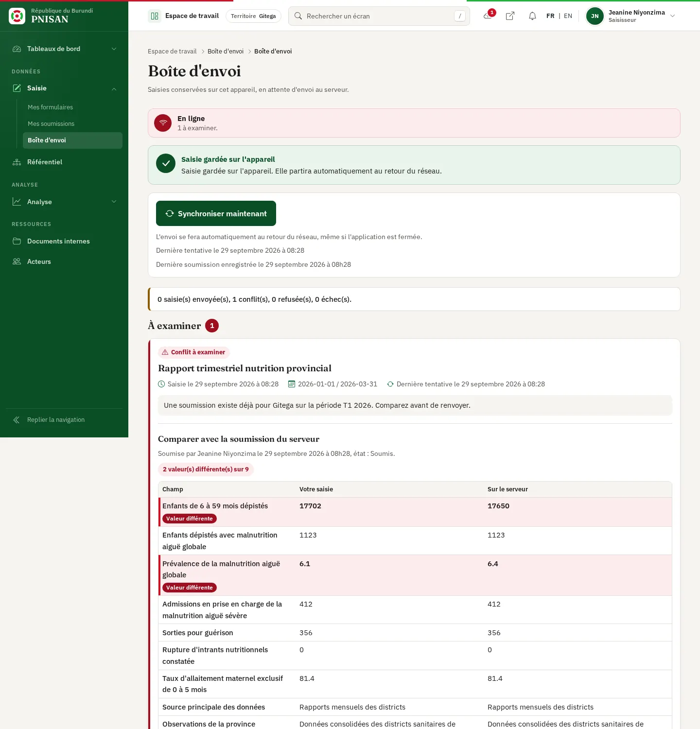This screenshot has width=700, height=729.
Task: Open the Territoire Gitega selector
Action: [x=253, y=16]
